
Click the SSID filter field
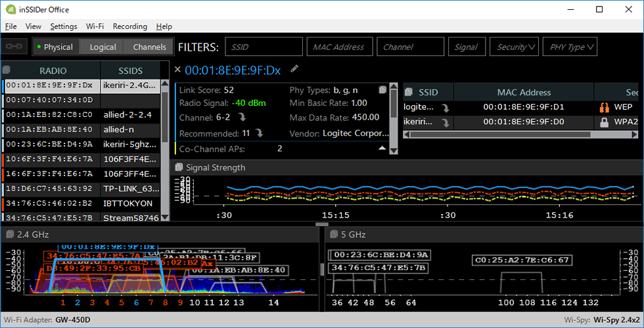point(264,47)
